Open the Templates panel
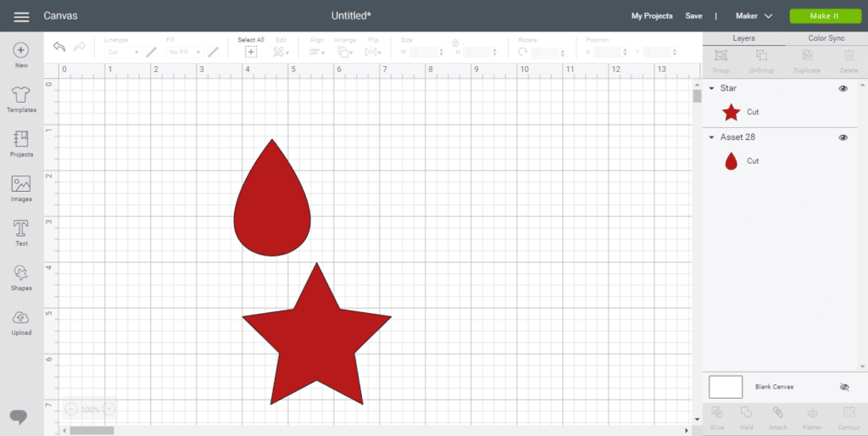The image size is (868, 436). [x=21, y=96]
